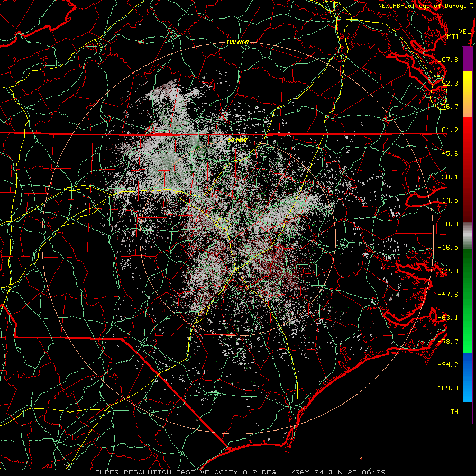Viewport: 476px width, 476px height.
Task: Click the KRAX station identifier
Action: pyautogui.click(x=300, y=472)
